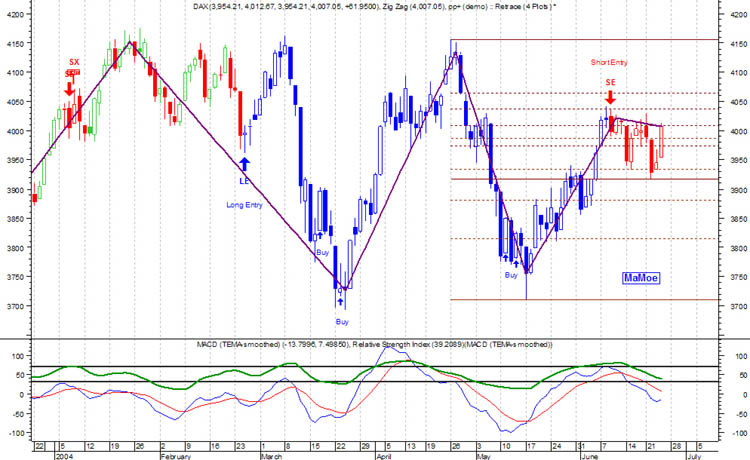
Task: Click the solid mid retracement line near 3920
Action: 584,179
